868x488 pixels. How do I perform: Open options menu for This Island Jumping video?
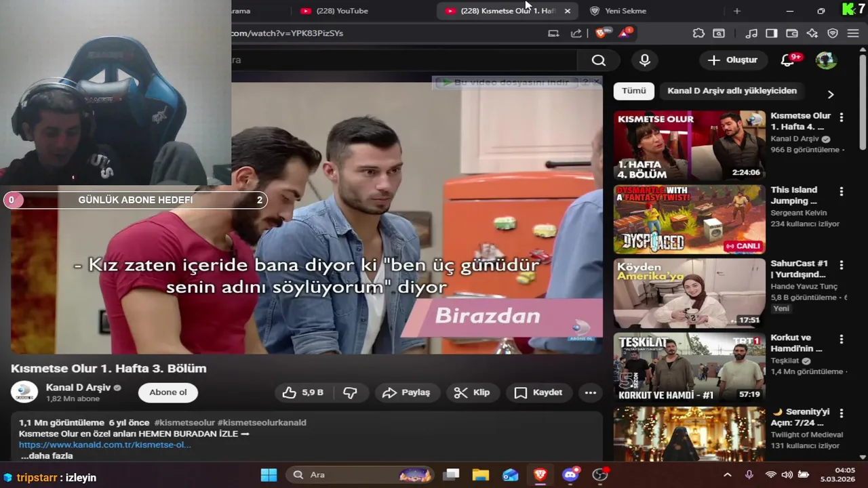842,192
